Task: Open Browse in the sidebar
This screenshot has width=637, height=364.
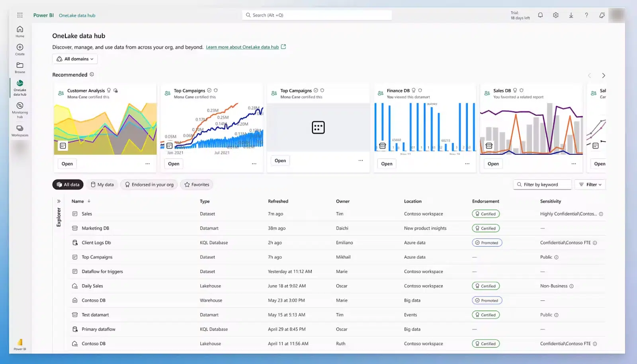Action: [20, 68]
